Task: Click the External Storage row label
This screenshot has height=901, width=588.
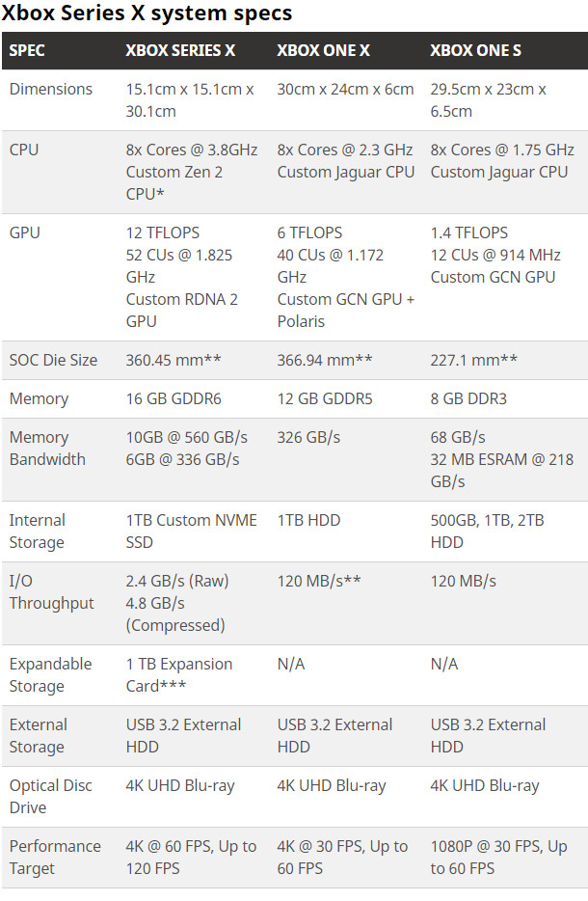Action: coord(38,735)
